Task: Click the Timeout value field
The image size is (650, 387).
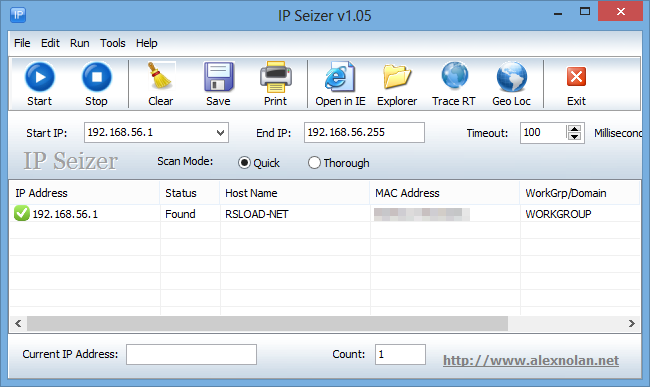Action: tap(543, 133)
